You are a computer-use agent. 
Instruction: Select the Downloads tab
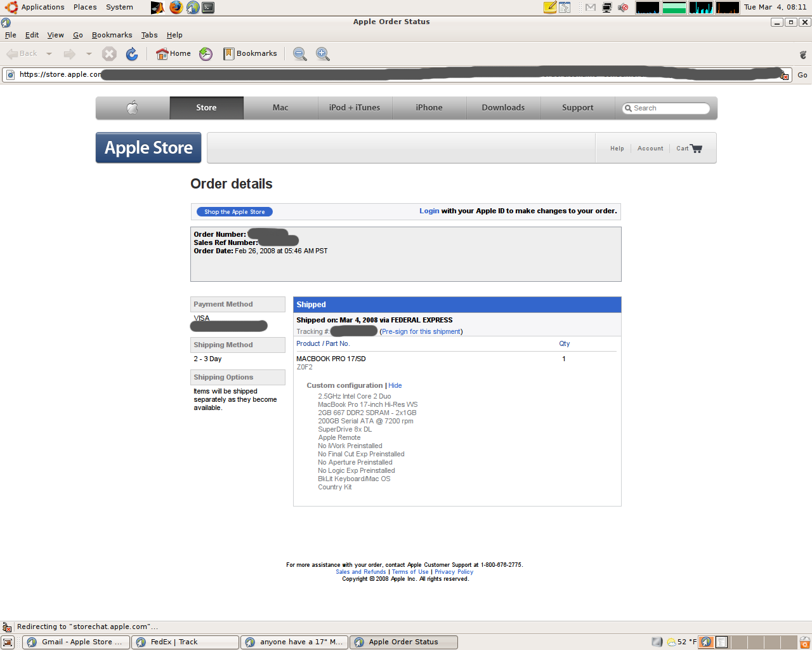(504, 108)
